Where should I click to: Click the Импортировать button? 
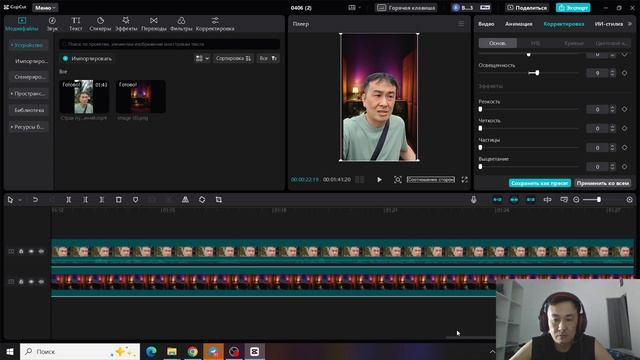tap(87, 58)
